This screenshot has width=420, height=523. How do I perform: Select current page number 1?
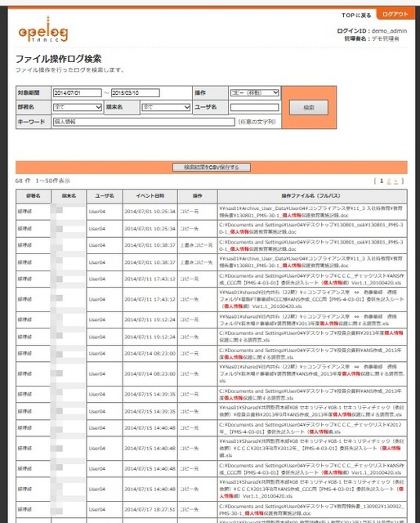pyautogui.click(x=382, y=181)
